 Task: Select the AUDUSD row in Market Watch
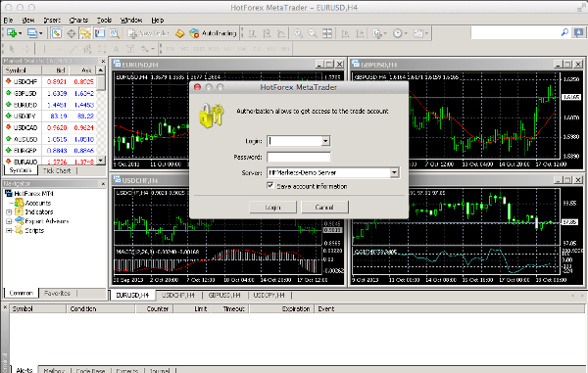pos(50,139)
